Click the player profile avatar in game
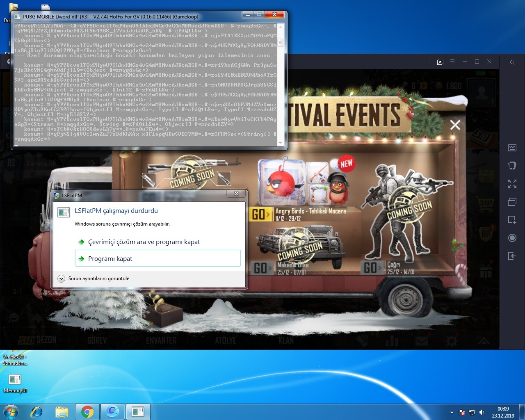Image resolution: width=525 pixels, height=420 pixels. point(482,93)
